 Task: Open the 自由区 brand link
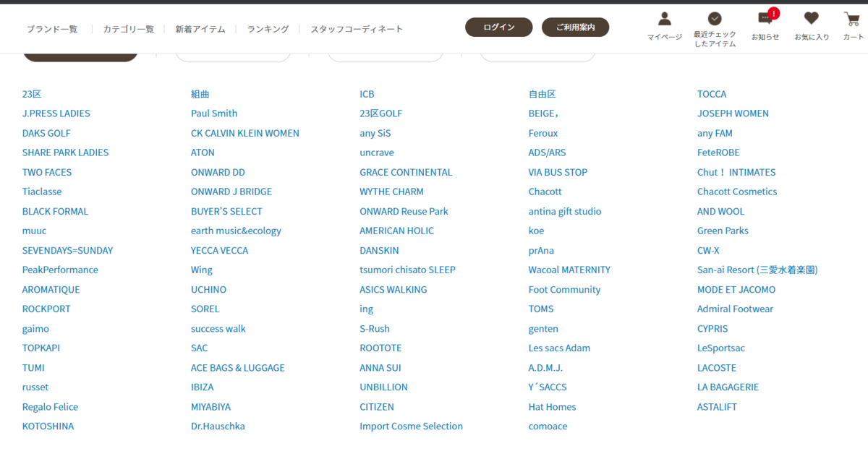pos(542,94)
